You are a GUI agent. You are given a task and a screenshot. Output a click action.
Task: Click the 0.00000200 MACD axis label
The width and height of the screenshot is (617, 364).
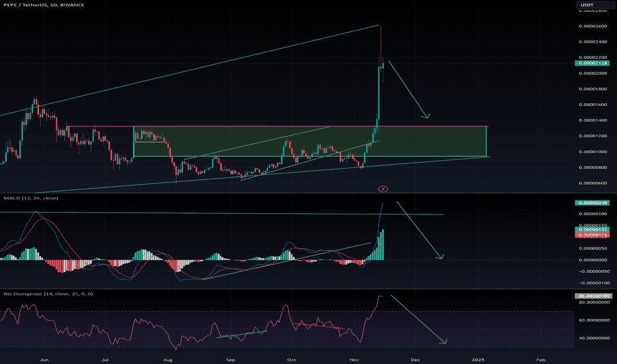pos(593,214)
